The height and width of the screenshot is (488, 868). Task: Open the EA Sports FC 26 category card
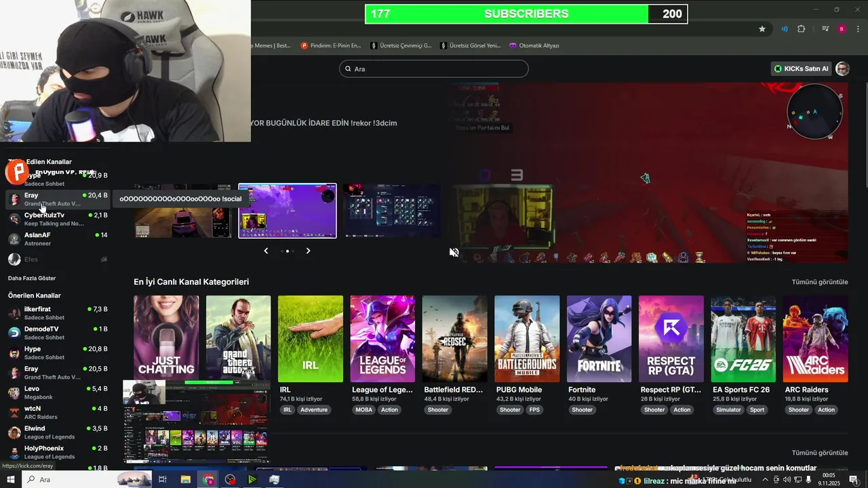tap(743, 339)
